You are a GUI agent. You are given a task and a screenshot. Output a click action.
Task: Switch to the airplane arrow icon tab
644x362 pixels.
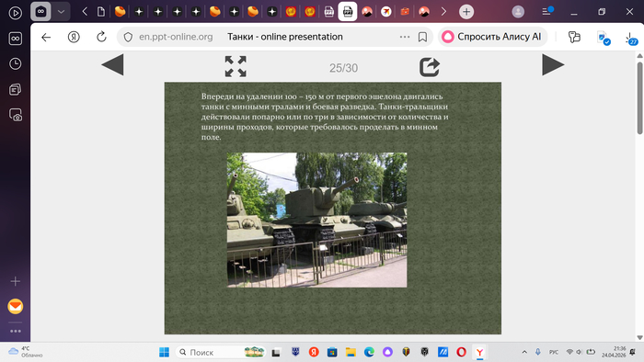coord(385,12)
